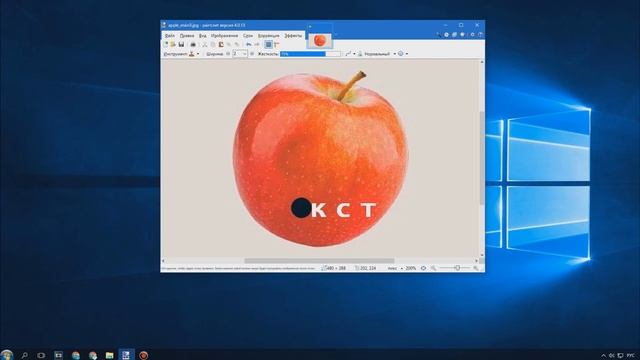Image resolution: width=640 pixels, height=360 pixels.
Task: Open the image list arrow above thumbnail
Action: point(310,27)
